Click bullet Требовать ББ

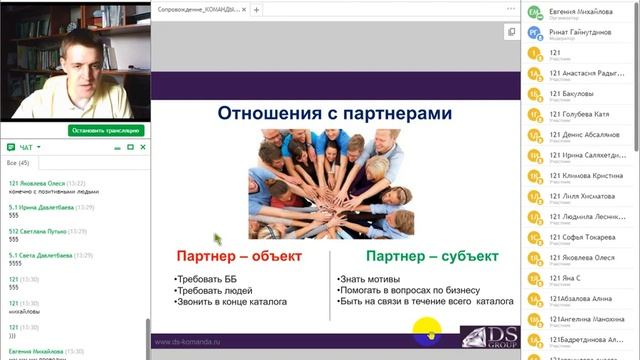205,280
